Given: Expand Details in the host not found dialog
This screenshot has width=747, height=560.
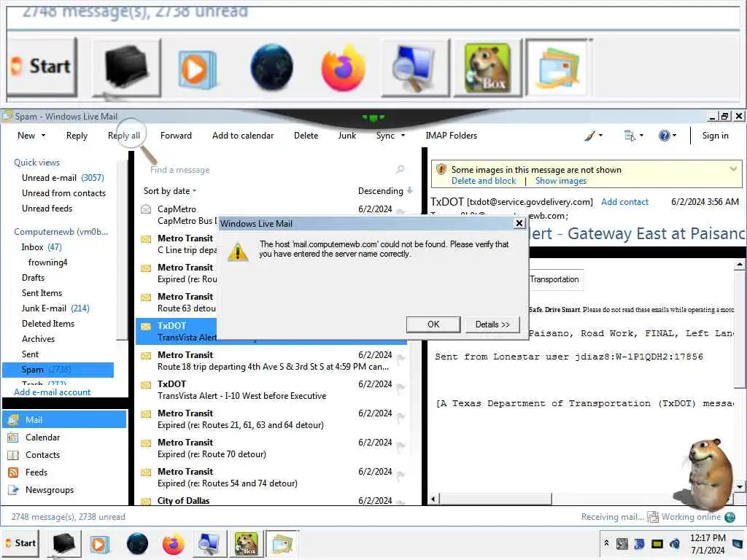Looking at the screenshot, I should (x=492, y=324).
